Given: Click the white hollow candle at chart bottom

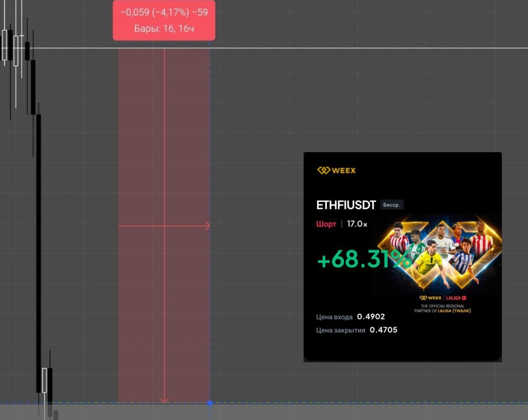Looking at the screenshot, I should (45, 380).
